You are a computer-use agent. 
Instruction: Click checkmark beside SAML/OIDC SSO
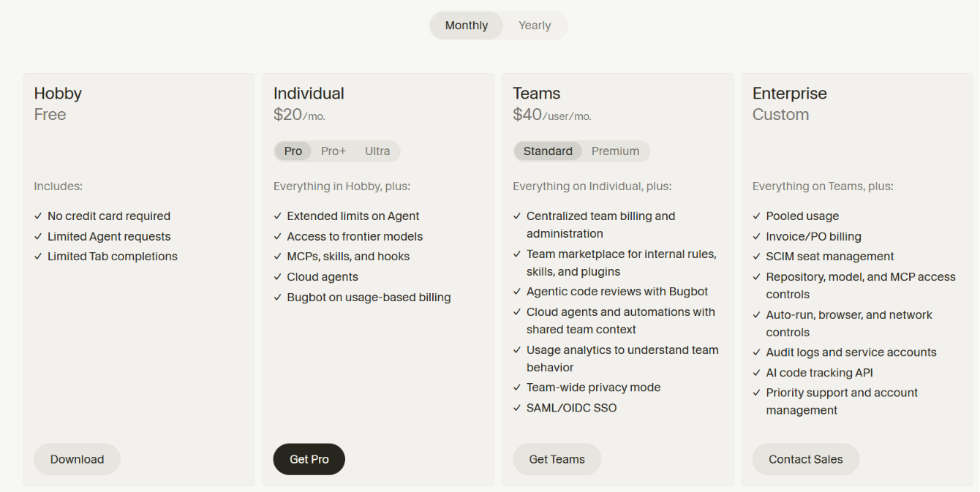point(518,408)
